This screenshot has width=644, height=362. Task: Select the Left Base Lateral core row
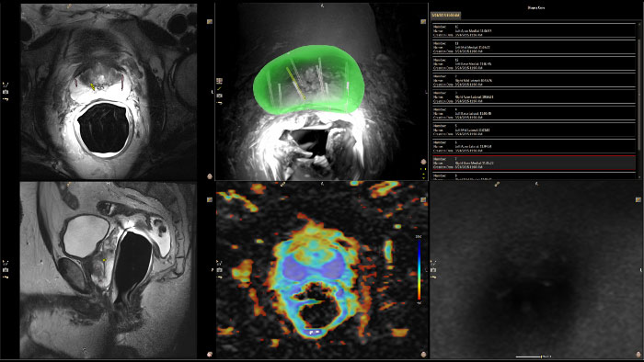pyautogui.click(x=534, y=114)
